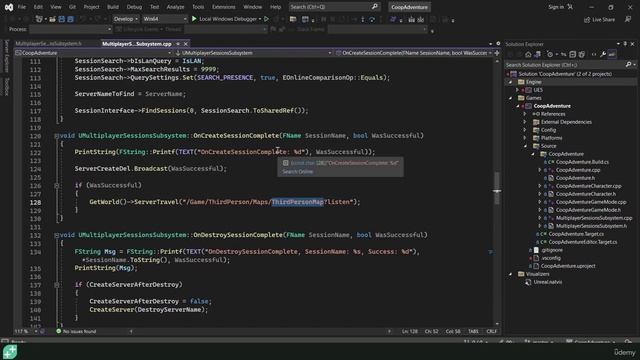
Task: Open the OnCreateSessionComplete member dropdown
Action: [x=414, y=53]
